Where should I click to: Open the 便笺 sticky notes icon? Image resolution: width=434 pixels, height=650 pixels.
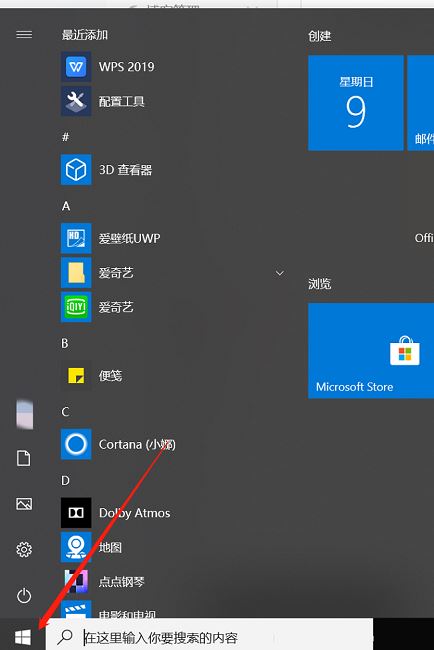76,376
